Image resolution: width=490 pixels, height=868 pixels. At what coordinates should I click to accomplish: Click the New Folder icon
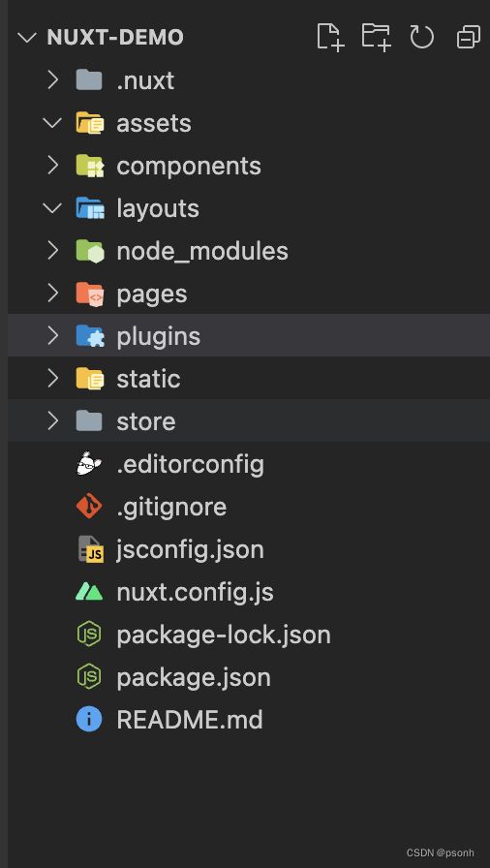pyautogui.click(x=376, y=38)
